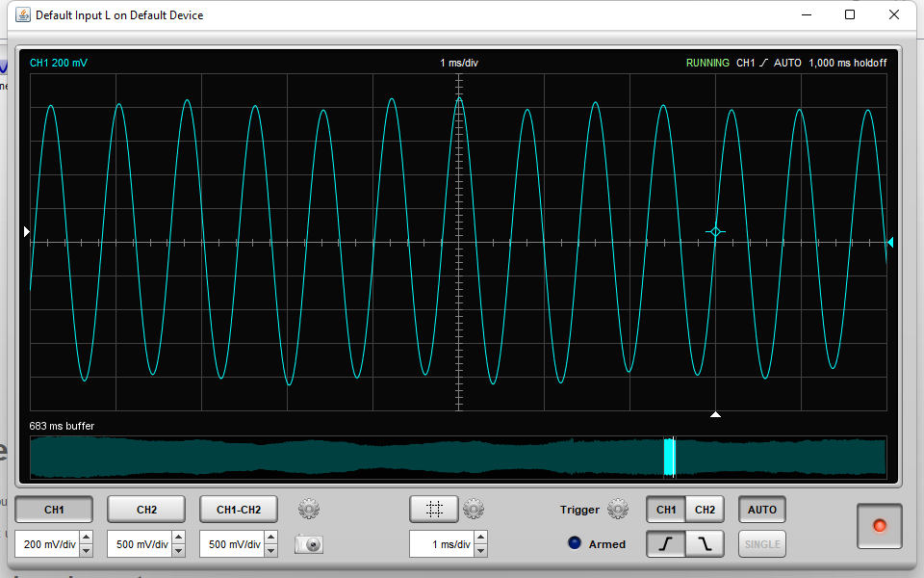This screenshot has height=578, width=924.
Task: Click the white trigger position triangle below graph
Action: point(715,414)
